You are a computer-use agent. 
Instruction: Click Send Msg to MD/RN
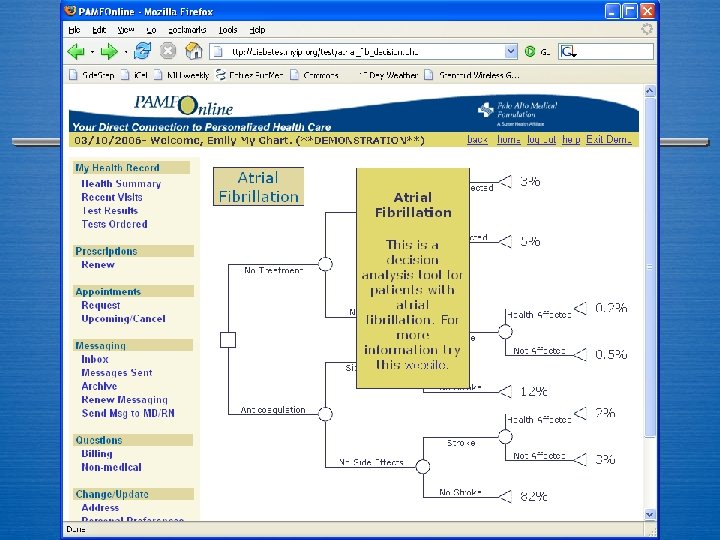click(x=128, y=413)
